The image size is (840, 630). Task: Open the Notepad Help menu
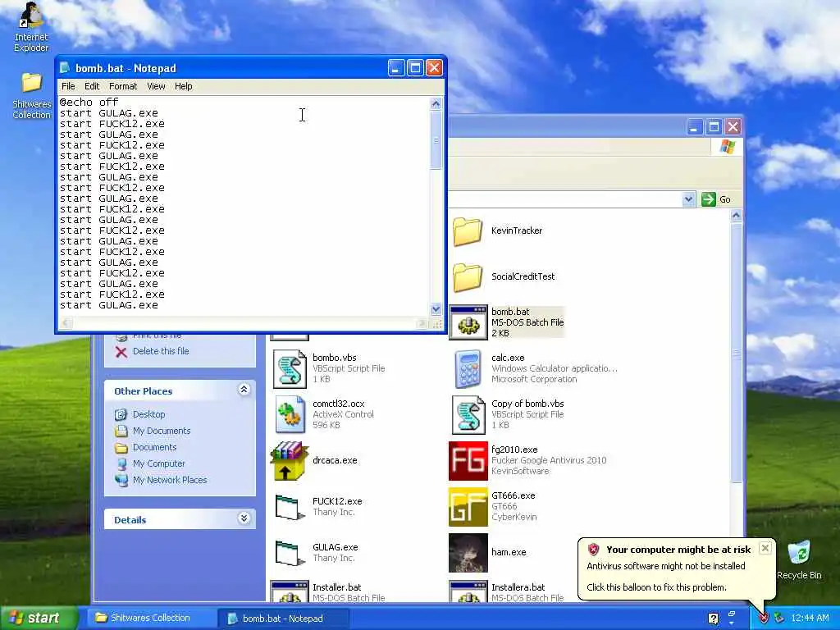pyautogui.click(x=183, y=86)
